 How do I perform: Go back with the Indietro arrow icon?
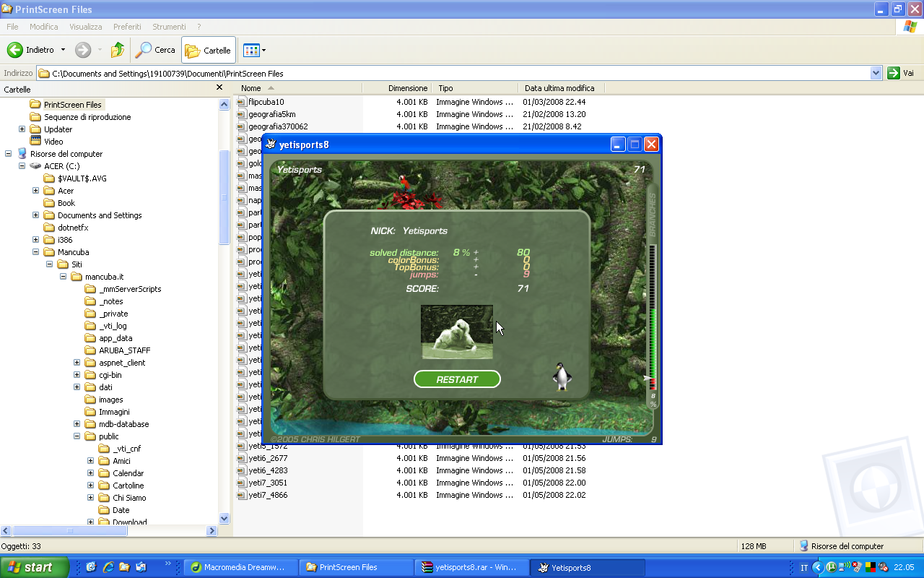[14, 50]
